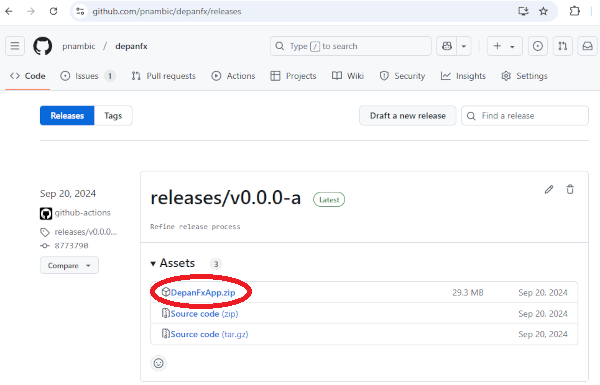Screen dimensions: 600x385
Task: Open the create new plus dropdown
Action: [x=504, y=46]
